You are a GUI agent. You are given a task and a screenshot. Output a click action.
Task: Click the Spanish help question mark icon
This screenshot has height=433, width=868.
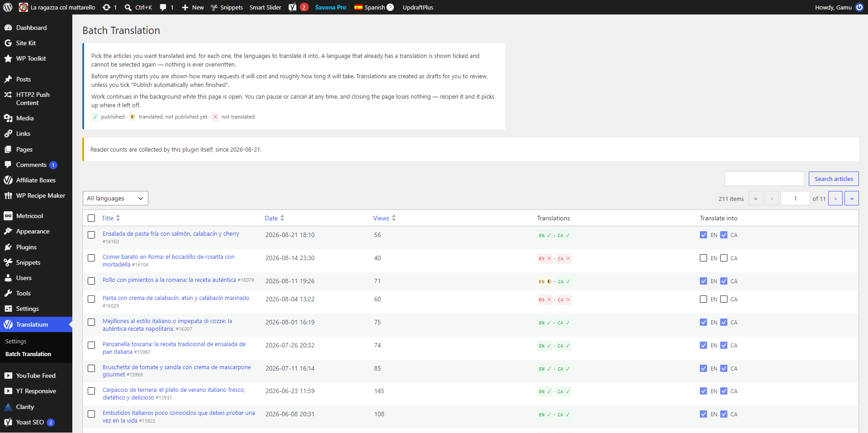point(390,7)
